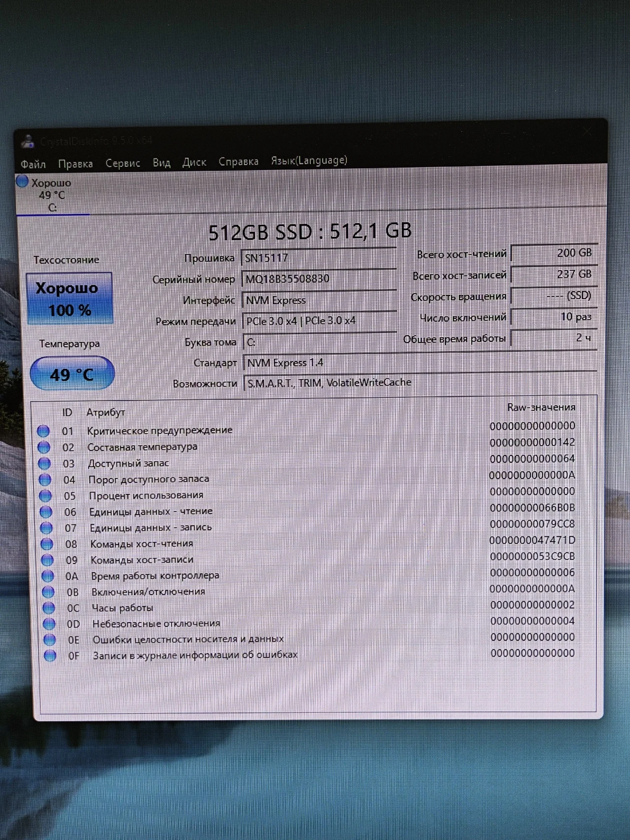Viewport: 630px width, 840px height.
Task: Click status orb for attribute 05 Процент использования
Action: point(45,496)
